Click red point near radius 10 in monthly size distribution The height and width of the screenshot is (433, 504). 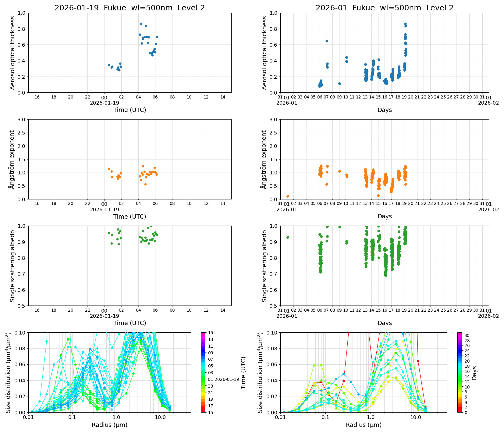418,361
